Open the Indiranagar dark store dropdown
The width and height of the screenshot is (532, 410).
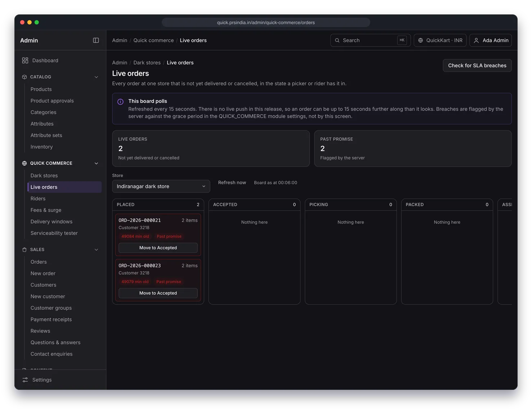(x=161, y=186)
